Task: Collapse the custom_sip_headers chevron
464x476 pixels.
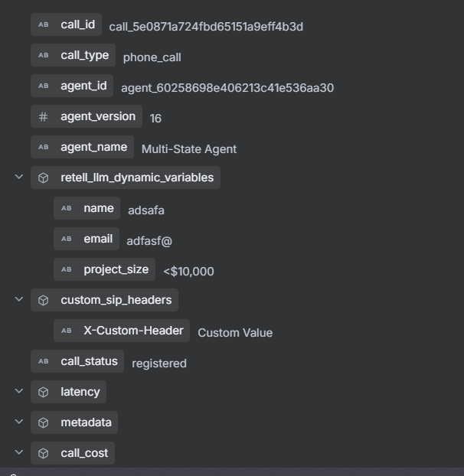Action: click(19, 299)
